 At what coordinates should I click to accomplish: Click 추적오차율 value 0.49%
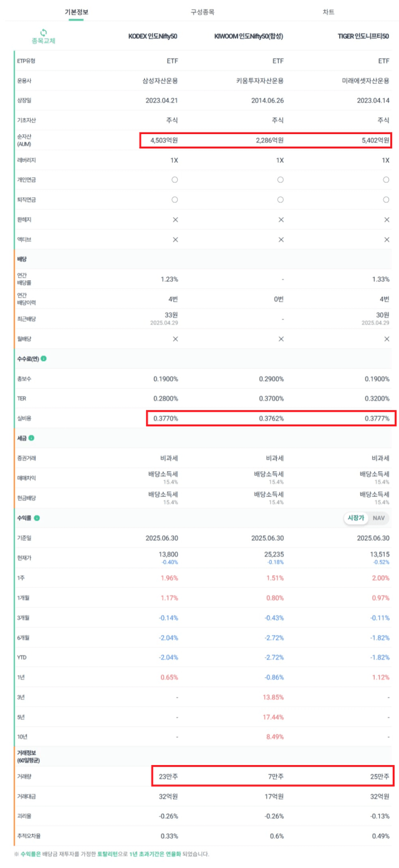[x=382, y=836]
